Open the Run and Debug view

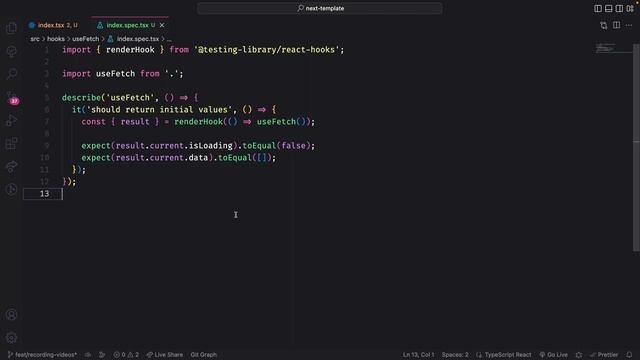click(11, 120)
